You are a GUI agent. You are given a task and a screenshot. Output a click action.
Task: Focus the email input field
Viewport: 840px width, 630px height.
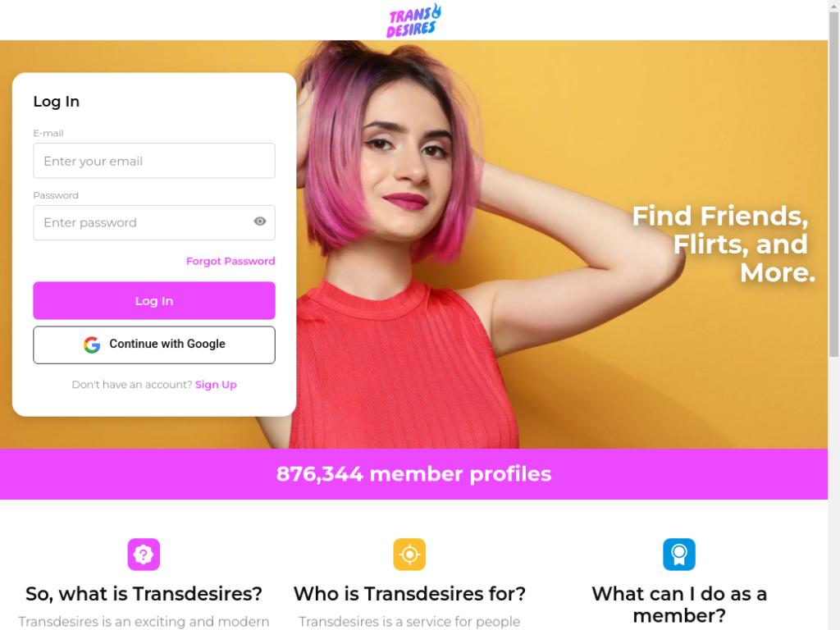click(154, 161)
